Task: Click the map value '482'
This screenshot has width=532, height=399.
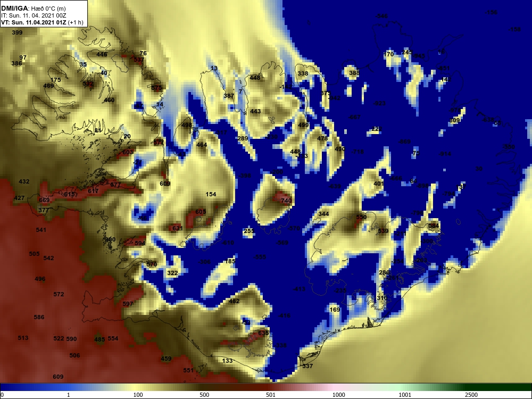Action: [x=234, y=301]
